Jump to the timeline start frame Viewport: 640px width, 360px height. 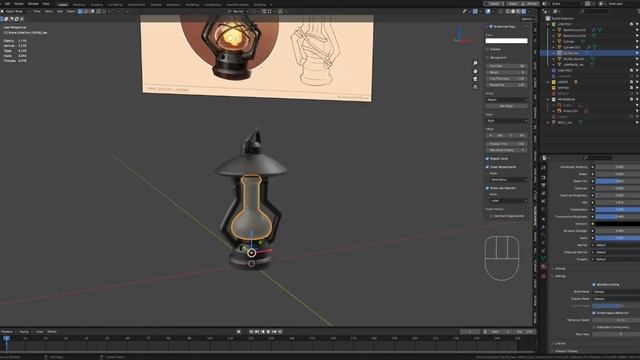pos(251,332)
